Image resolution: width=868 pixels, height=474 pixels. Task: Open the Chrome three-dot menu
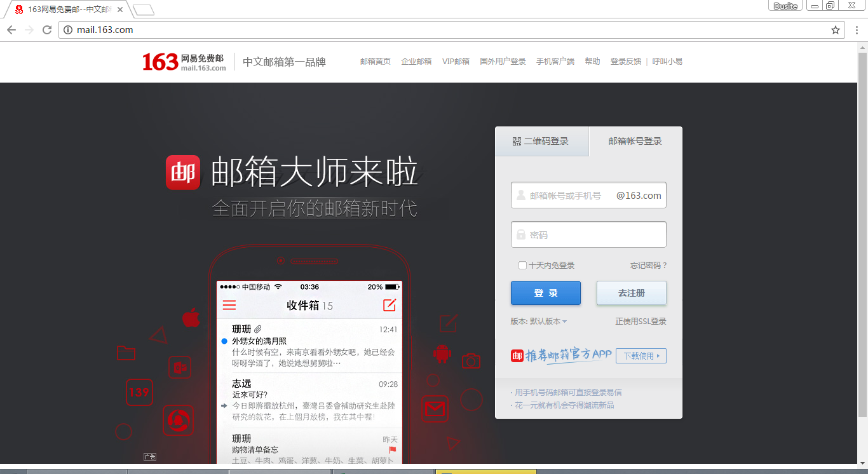click(x=856, y=30)
